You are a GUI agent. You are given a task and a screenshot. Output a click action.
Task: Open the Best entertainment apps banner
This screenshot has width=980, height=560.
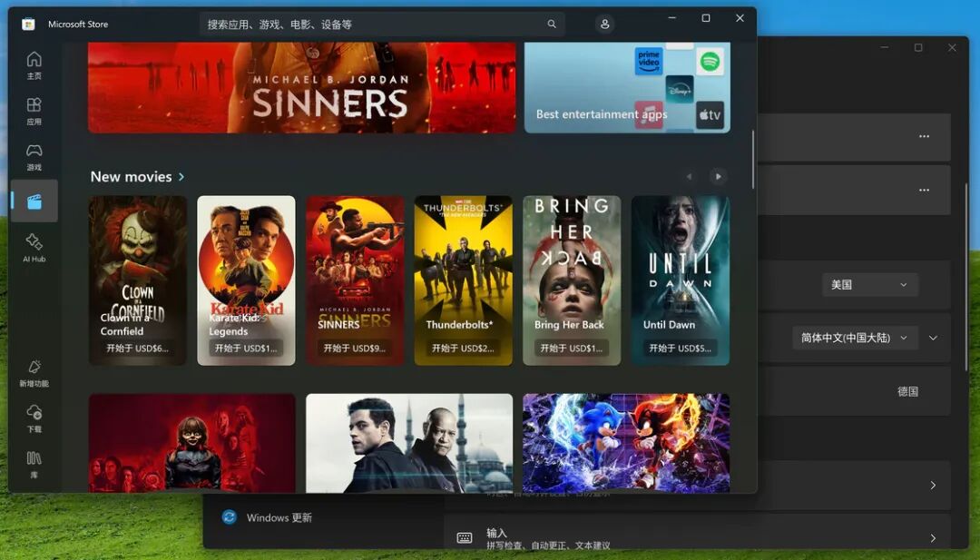click(x=628, y=87)
